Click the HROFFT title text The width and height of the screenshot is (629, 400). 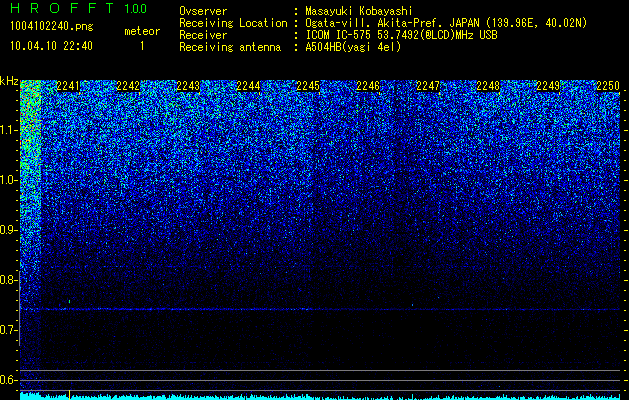(62, 8)
